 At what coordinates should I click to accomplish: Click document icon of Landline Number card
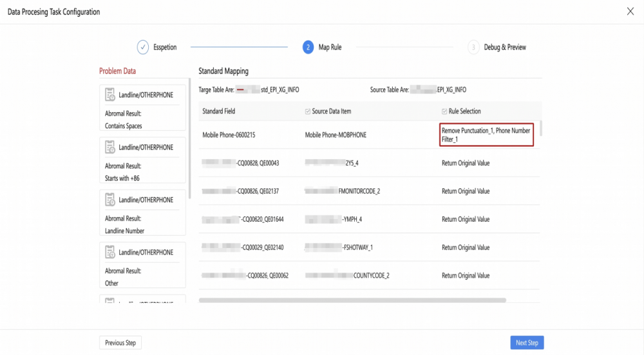[110, 200]
